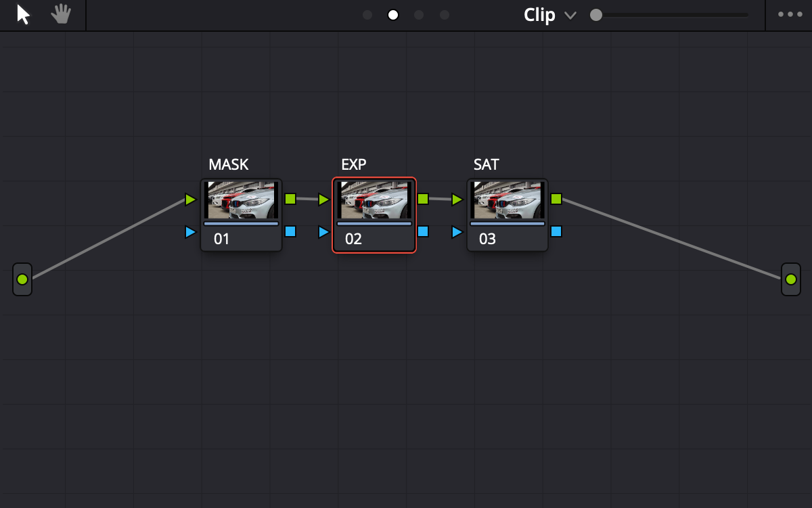This screenshot has height=508, width=812.
Task: Click the green RGB input triangle on MASK node
Action: coord(190,200)
